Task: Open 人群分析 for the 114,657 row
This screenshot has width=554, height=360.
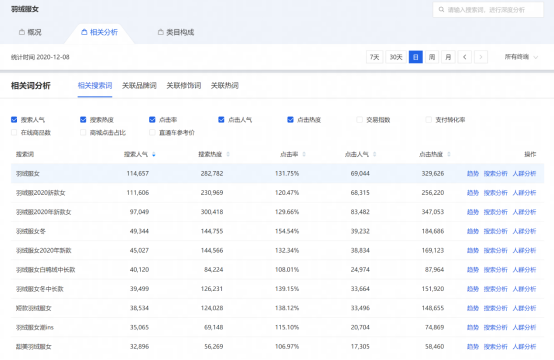Action: click(x=524, y=173)
